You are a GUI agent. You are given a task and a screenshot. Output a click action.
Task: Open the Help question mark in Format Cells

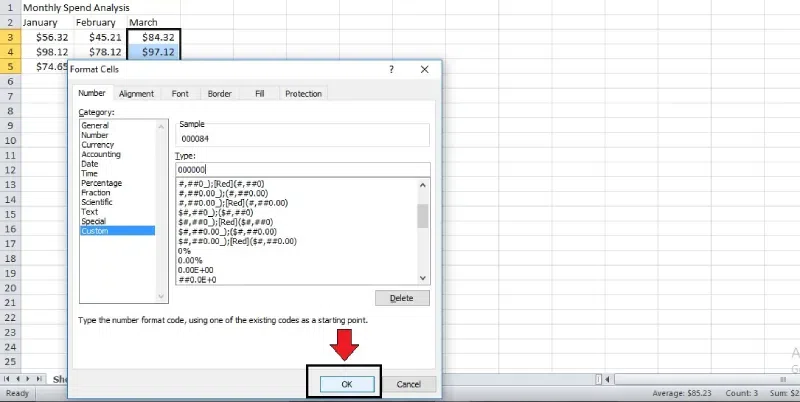click(391, 69)
